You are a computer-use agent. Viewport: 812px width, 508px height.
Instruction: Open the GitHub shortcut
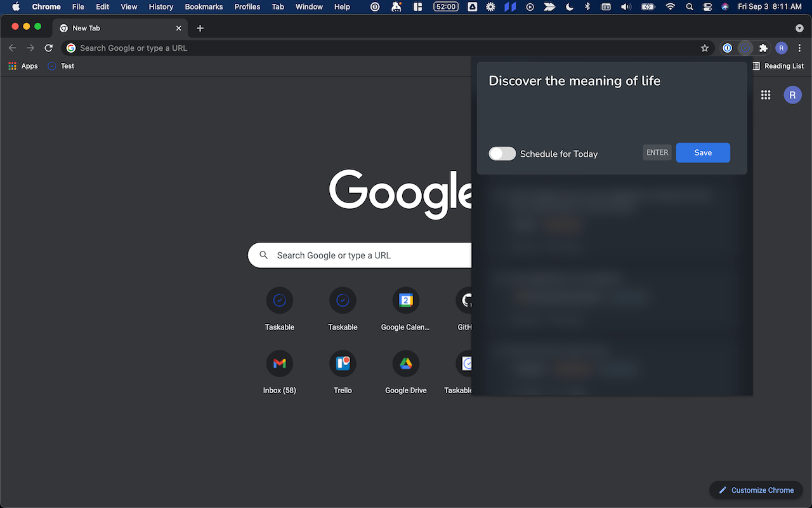(x=466, y=300)
